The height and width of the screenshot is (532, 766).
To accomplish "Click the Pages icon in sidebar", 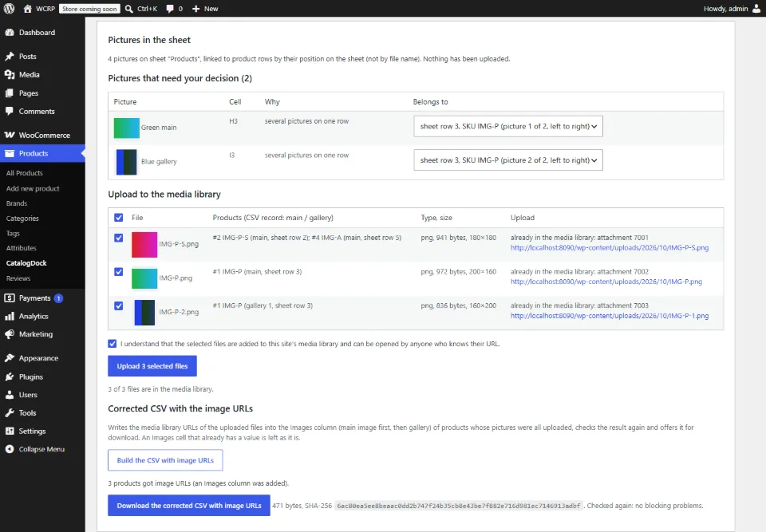I will tap(10, 93).
